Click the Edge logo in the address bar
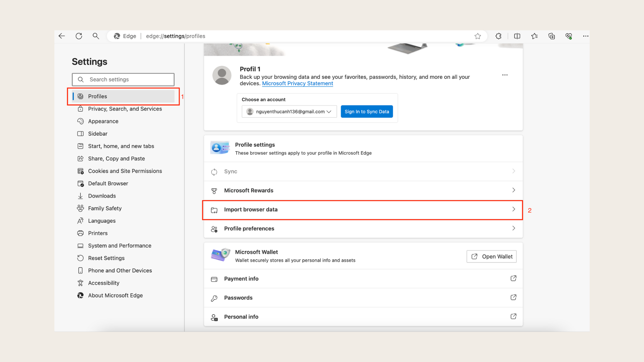This screenshot has height=362, width=644. (117, 36)
